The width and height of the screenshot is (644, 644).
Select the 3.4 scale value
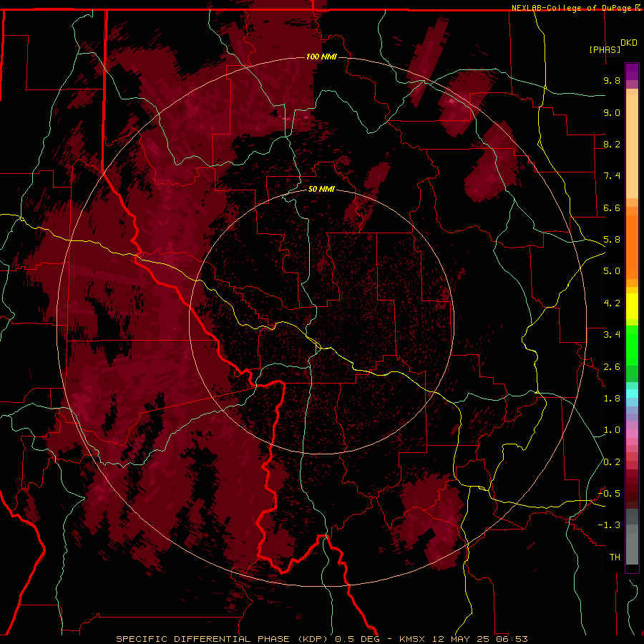coord(612,335)
